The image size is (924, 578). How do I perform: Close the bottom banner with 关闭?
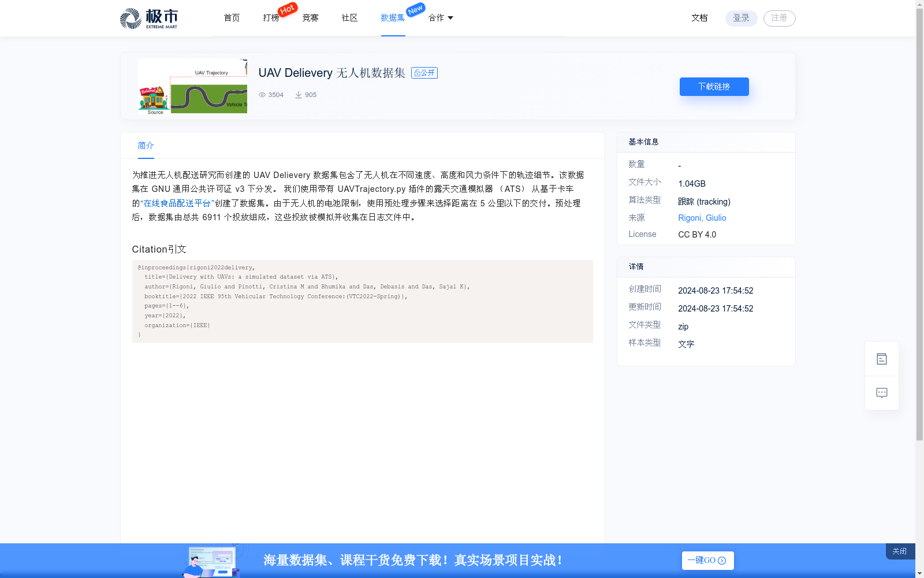pos(900,551)
